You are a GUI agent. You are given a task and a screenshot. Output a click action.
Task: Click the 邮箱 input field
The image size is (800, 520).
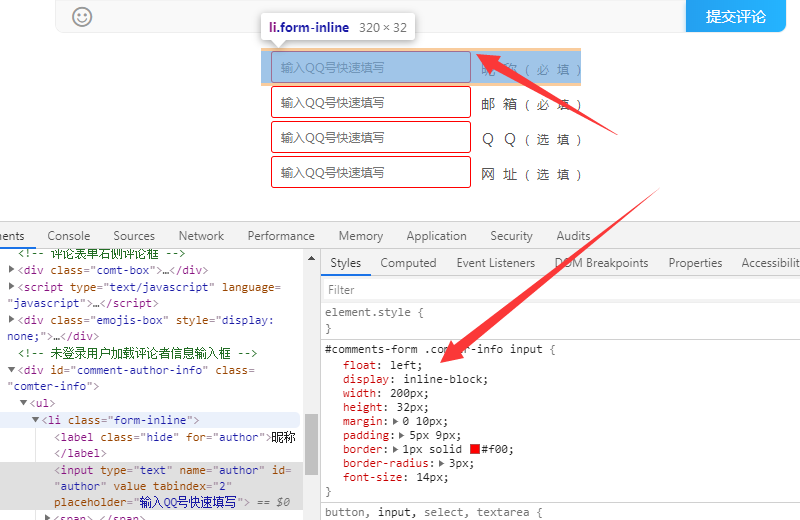pos(371,102)
